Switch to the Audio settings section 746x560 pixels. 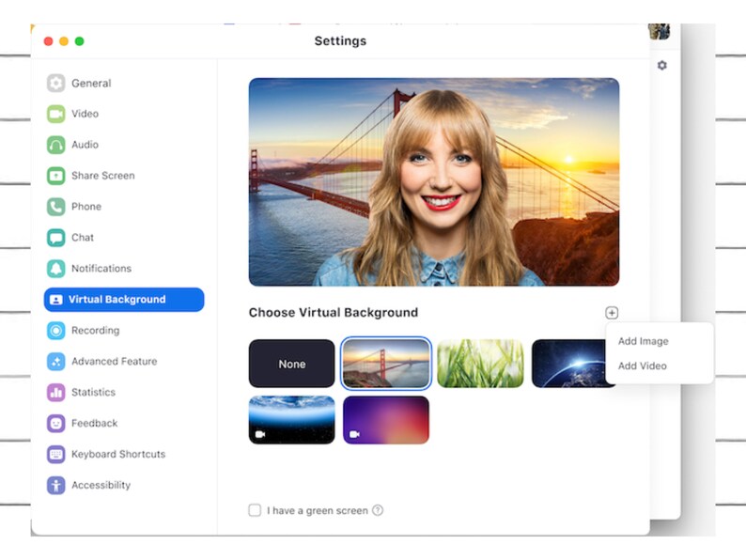pyautogui.click(x=85, y=145)
